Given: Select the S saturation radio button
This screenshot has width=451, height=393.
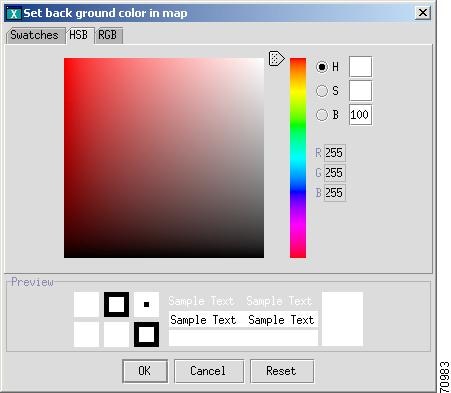Looking at the screenshot, I should [x=322, y=91].
